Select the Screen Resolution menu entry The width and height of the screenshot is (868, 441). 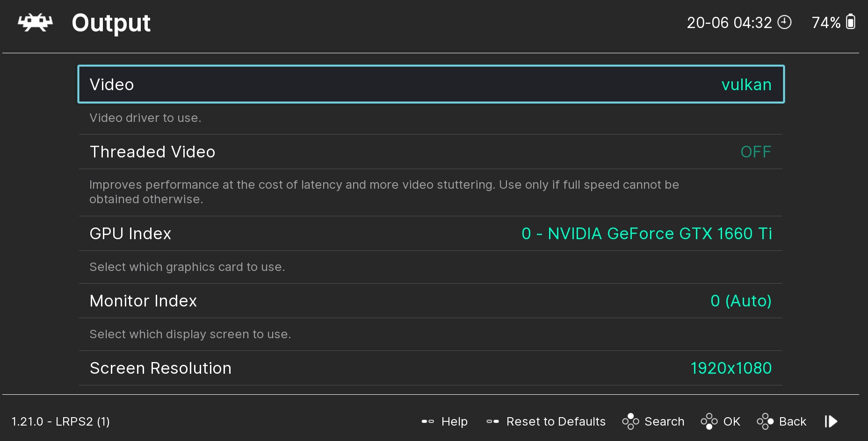(x=431, y=368)
